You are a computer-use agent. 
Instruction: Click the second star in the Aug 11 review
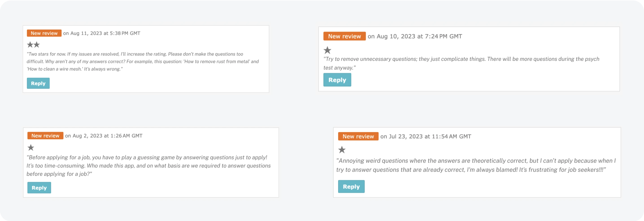pos(37,45)
